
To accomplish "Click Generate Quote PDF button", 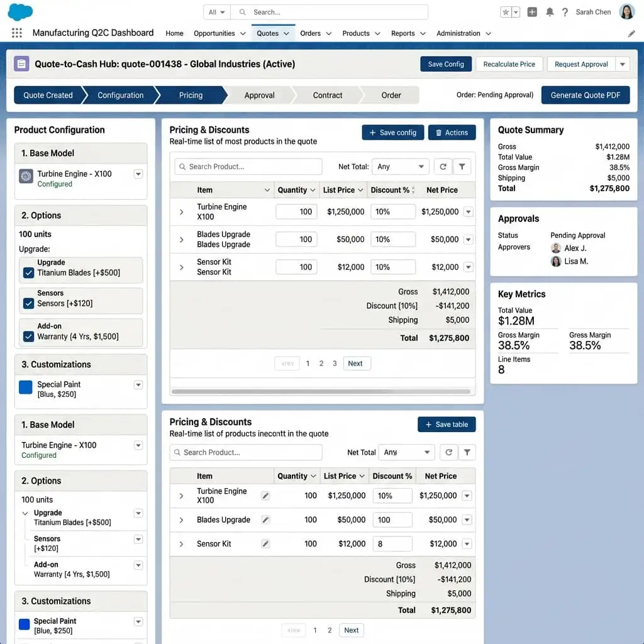I will 586,95.
